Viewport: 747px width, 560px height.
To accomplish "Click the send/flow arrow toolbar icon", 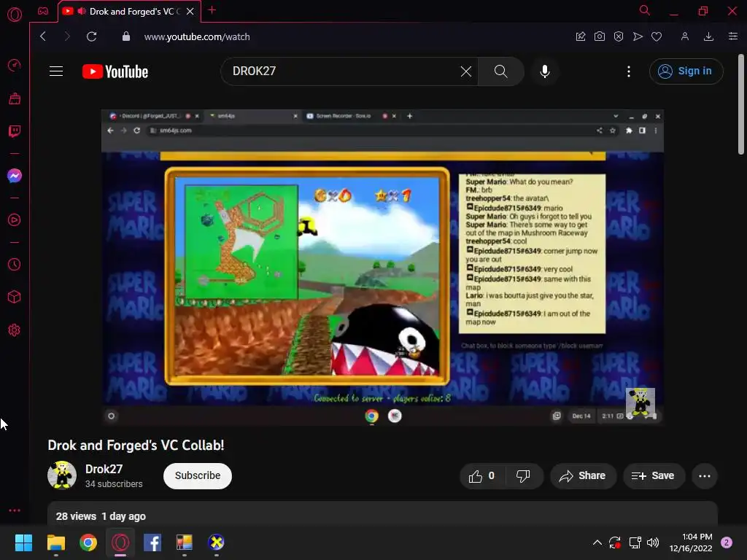I will [x=638, y=36].
